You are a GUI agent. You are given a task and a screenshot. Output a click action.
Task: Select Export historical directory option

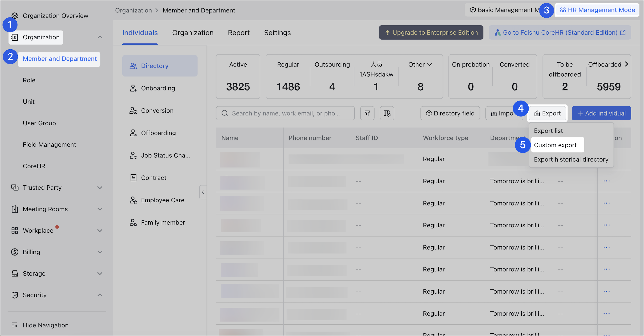571,159
